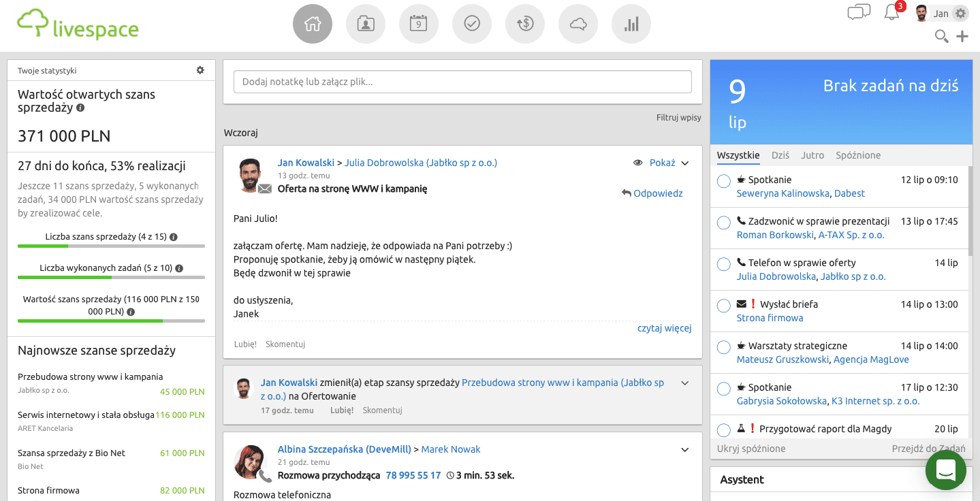This screenshot has height=501, width=980.
Task: Open the Calendar icon in top navigation
Action: [x=419, y=24]
